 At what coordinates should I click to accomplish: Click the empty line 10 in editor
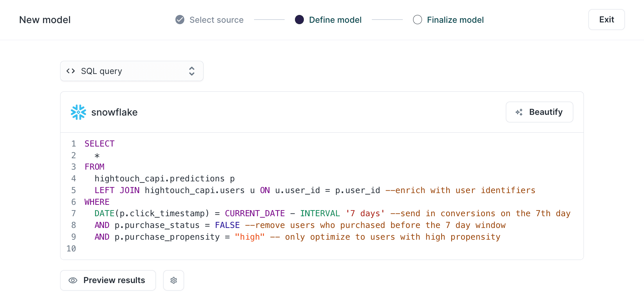tap(213, 249)
